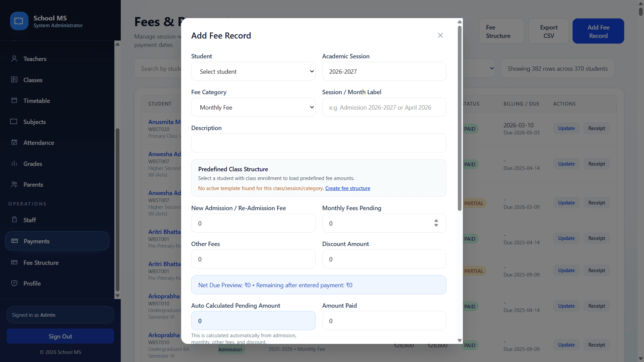The image size is (644, 362).
Task: Follow the Create fee structure link
Action: tap(347, 188)
